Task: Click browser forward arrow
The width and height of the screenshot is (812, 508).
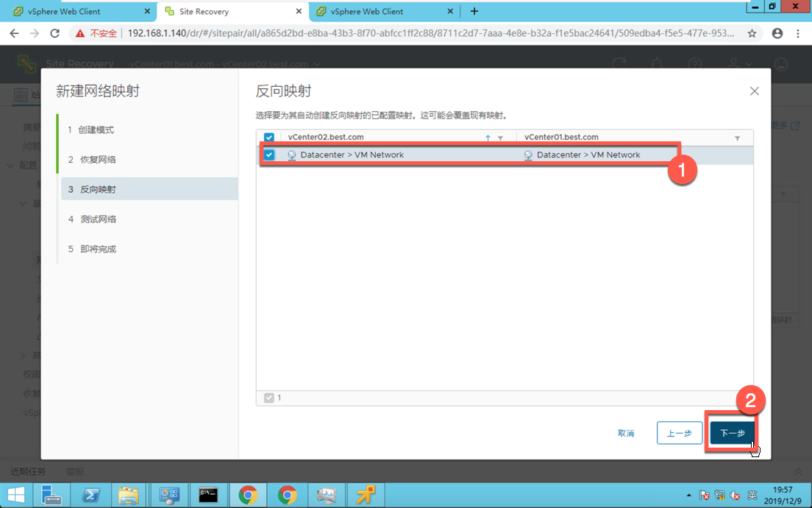Action: coord(34,33)
